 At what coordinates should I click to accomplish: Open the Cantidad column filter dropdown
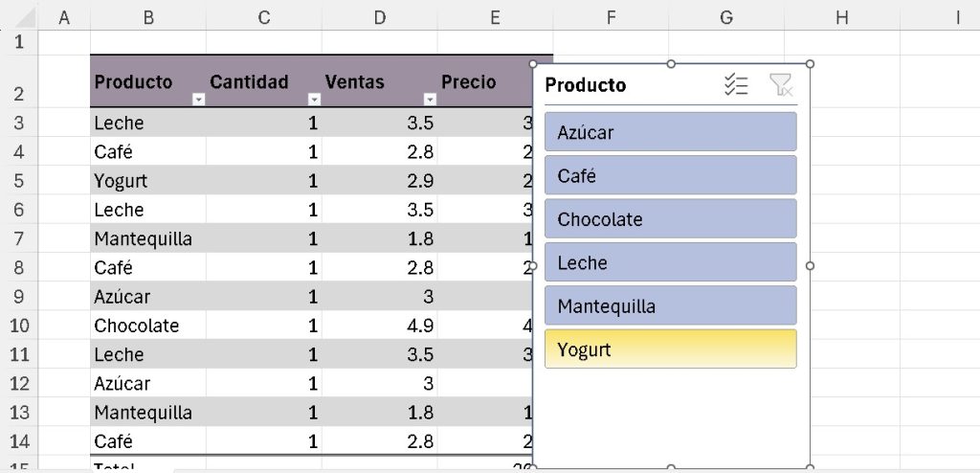(x=314, y=100)
